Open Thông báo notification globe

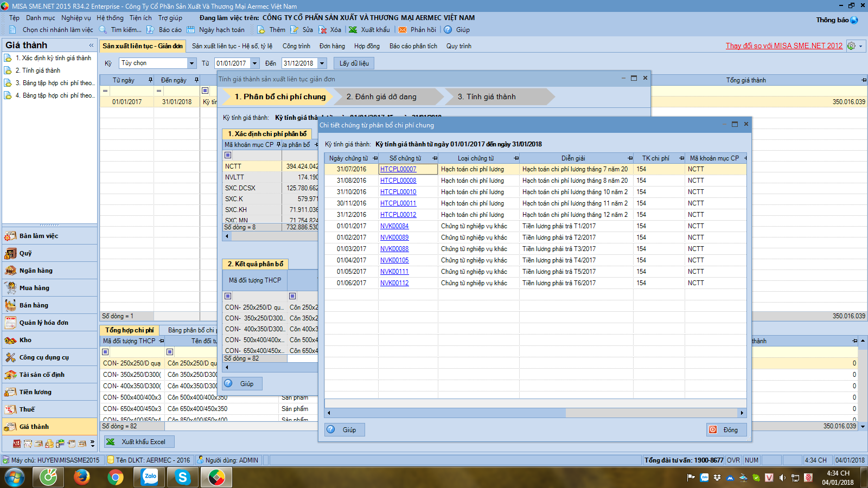point(854,20)
